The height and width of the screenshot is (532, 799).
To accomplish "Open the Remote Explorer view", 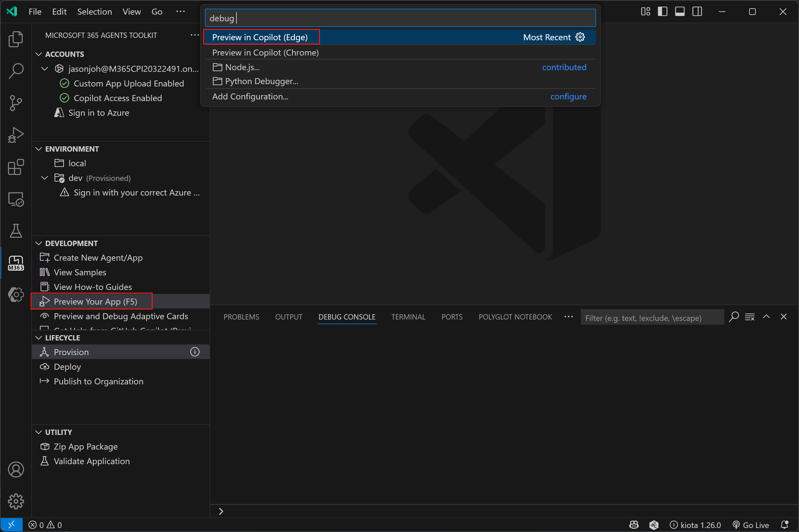I will pyautogui.click(x=16, y=199).
